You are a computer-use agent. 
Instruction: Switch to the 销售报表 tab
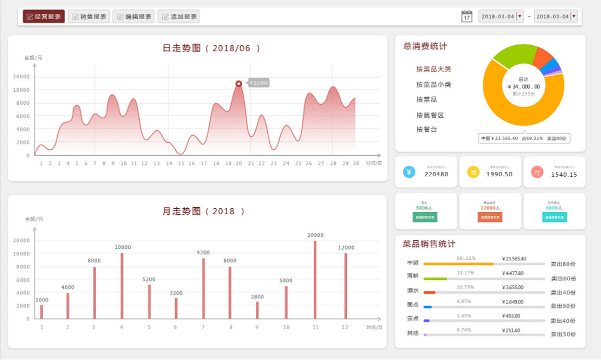pyautogui.click(x=89, y=16)
